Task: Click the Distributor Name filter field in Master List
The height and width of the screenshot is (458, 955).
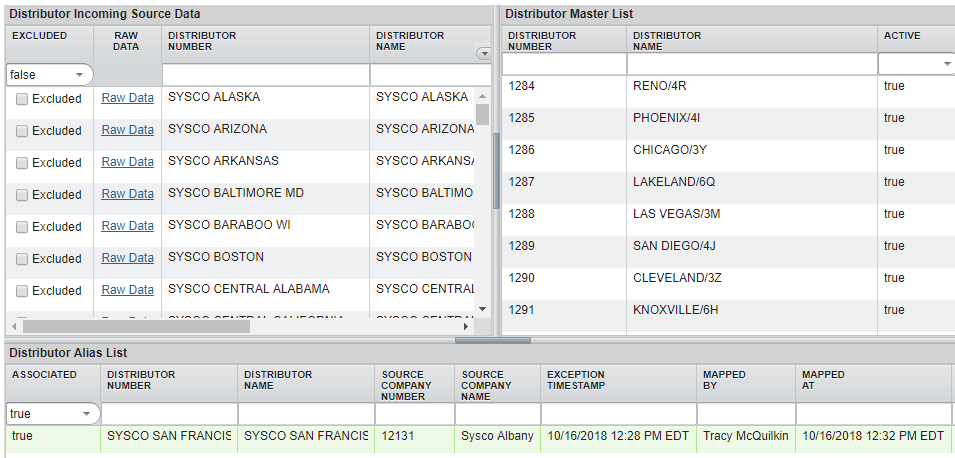Action: (751, 64)
